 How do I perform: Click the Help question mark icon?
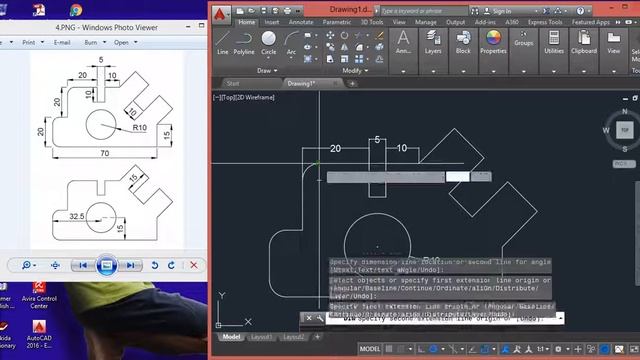point(580,11)
